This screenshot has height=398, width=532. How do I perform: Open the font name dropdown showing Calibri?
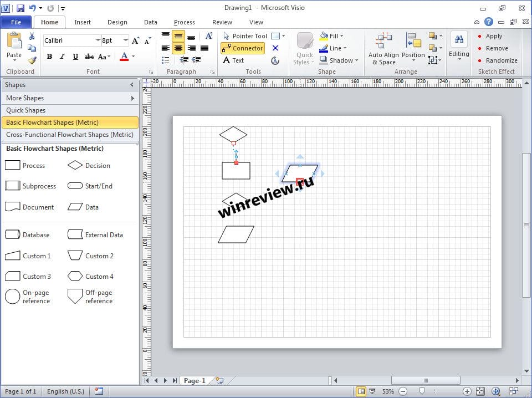98,40
